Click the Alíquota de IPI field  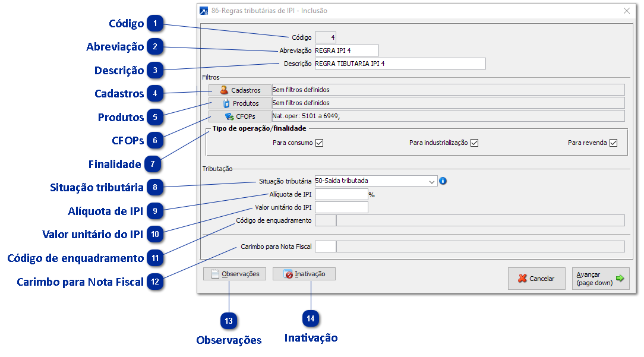(x=341, y=194)
